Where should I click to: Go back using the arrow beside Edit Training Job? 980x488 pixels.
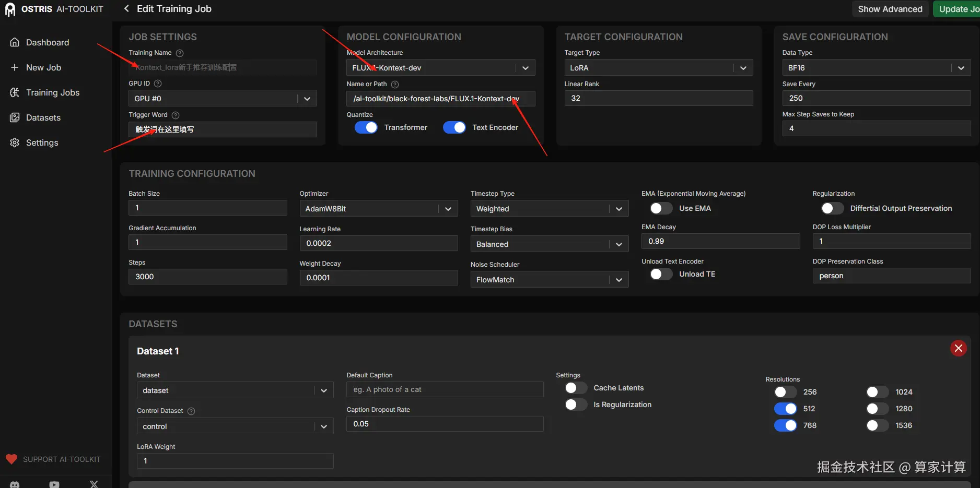click(126, 8)
